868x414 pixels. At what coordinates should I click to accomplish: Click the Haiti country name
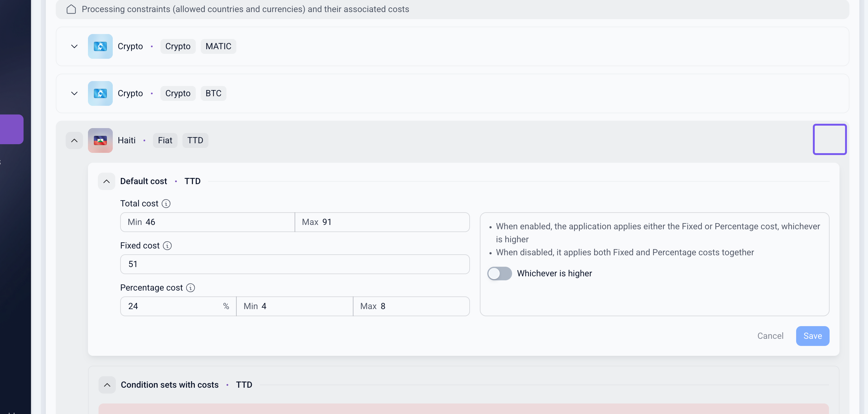(127, 141)
